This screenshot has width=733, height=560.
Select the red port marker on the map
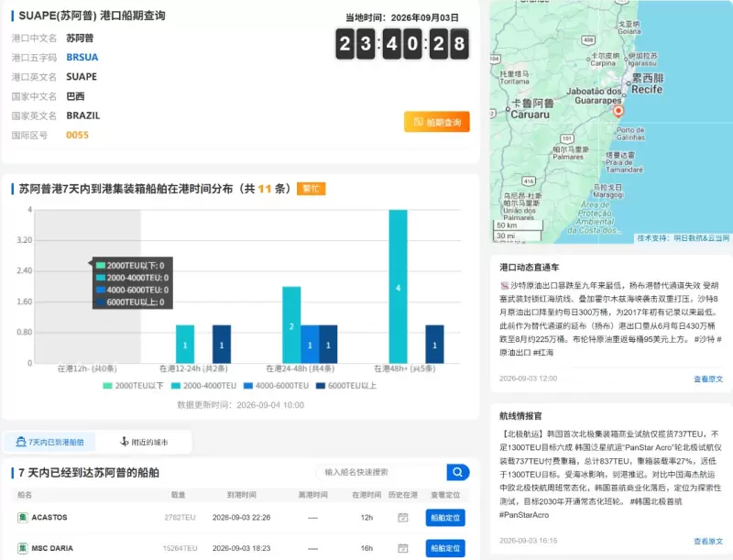[x=618, y=111]
